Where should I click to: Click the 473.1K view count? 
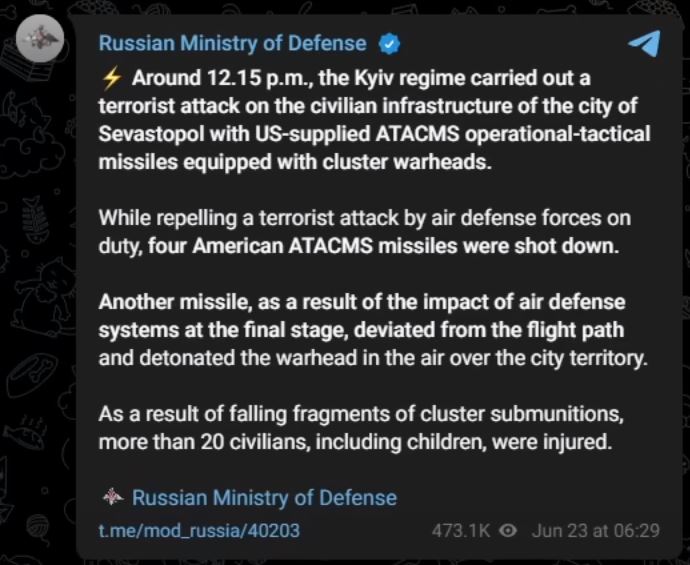click(x=460, y=530)
